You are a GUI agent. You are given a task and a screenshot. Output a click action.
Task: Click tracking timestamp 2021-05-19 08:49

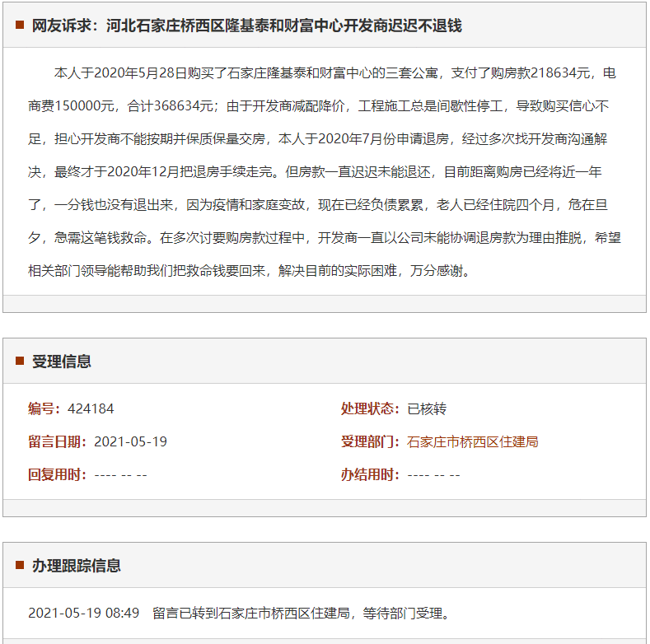point(84,613)
